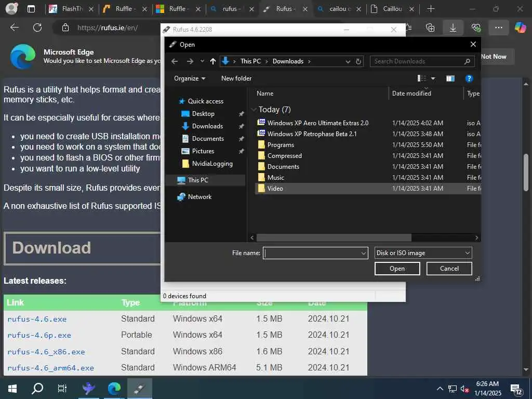Select Windows XP Aero Ultimate Extras 2.0 ISO

[x=317, y=123]
